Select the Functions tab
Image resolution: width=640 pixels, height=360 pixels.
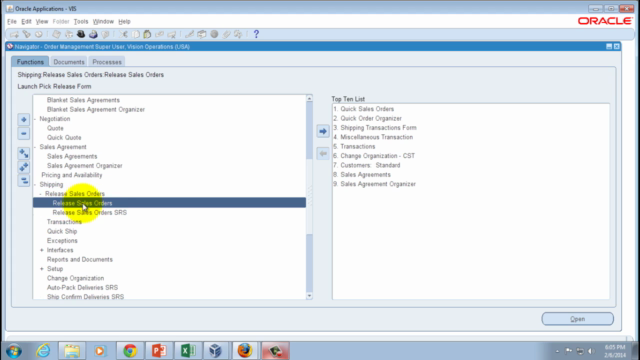click(x=30, y=62)
